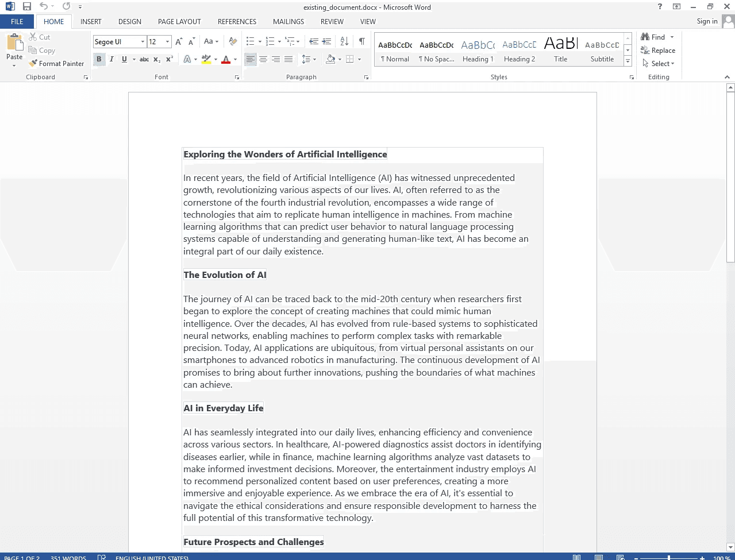Open the font name dropdown
Screen dimensions: 735x560
(x=143, y=41)
